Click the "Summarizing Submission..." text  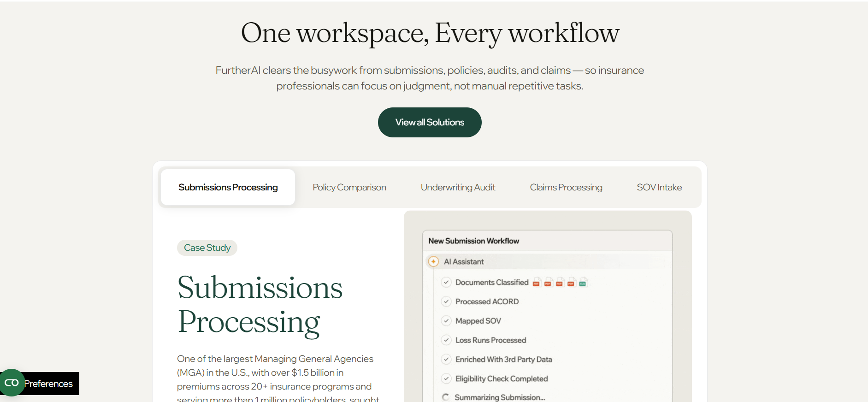(x=500, y=397)
